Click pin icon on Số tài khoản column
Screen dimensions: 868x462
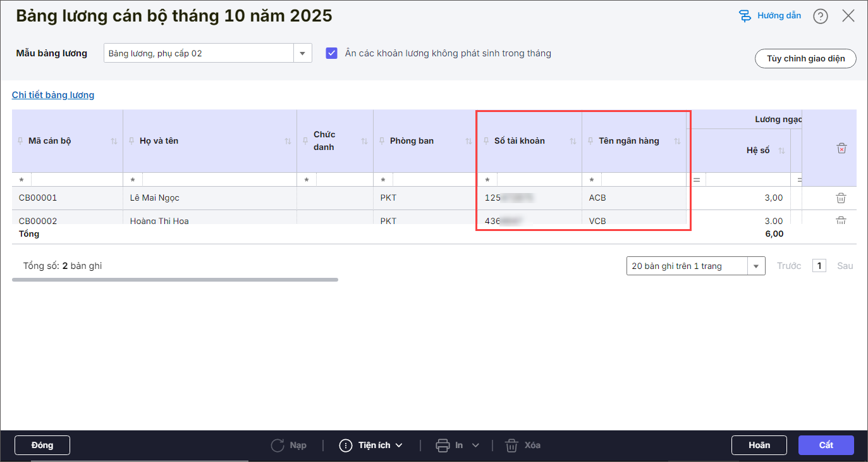click(x=486, y=141)
